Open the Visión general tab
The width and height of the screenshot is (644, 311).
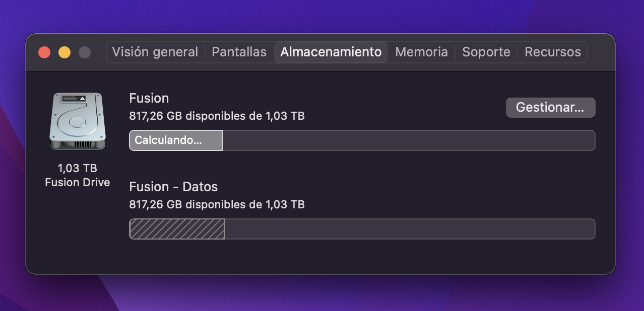155,52
